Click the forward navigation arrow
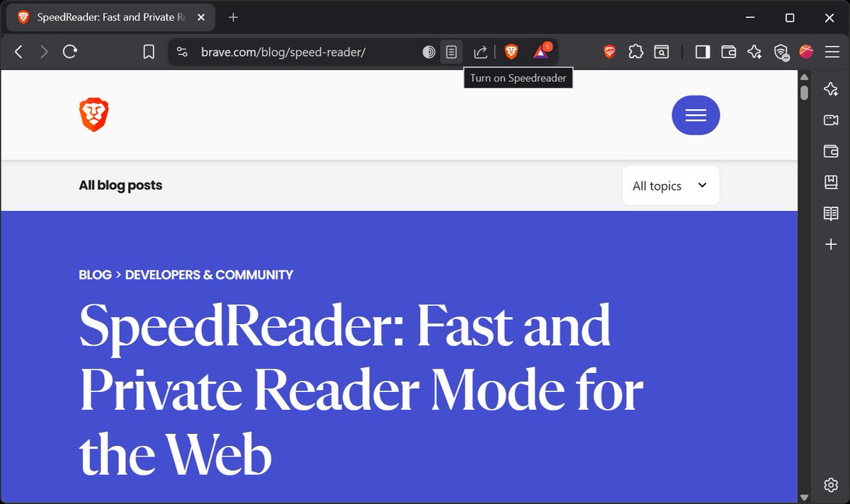Screen dimensions: 850x504 tap(44, 52)
